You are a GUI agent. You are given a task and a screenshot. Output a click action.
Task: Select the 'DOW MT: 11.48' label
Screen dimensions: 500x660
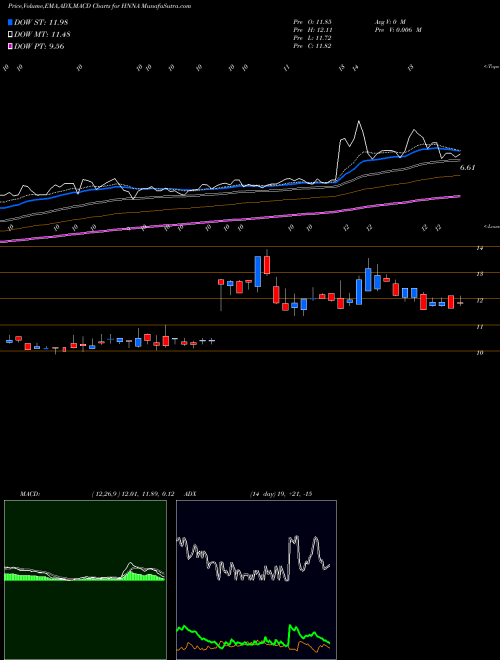pyautogui.click(x=42, y=35)
